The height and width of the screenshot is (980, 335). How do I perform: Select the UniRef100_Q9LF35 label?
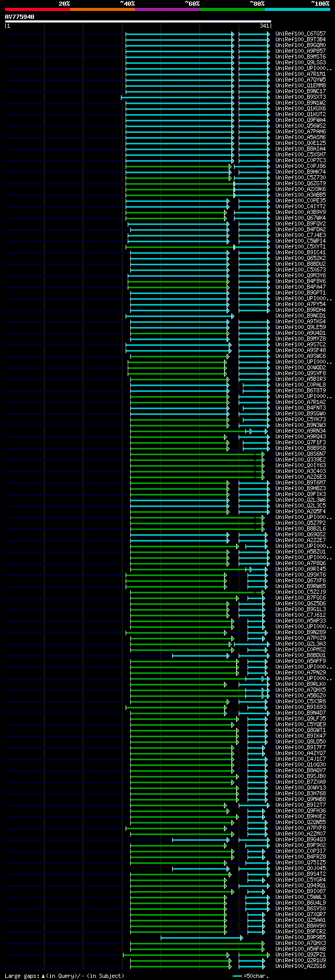click(x=300, y=718)
